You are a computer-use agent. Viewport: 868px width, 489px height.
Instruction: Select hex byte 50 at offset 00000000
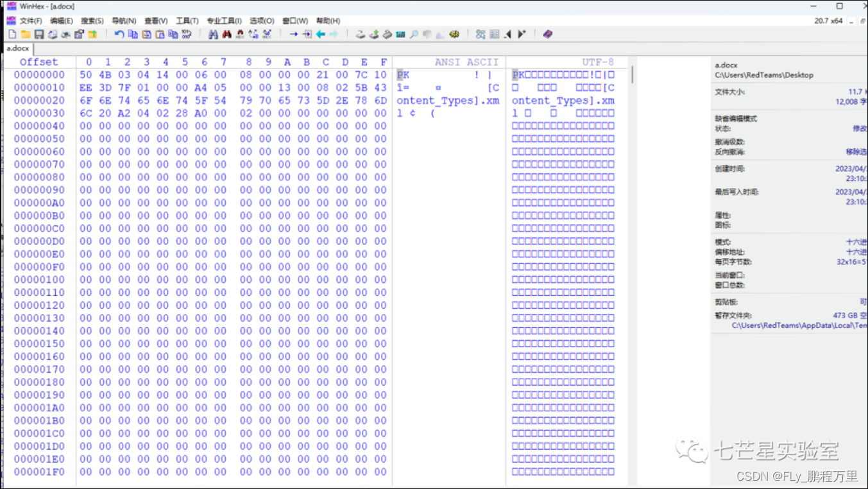pyautogui.click(x=86, y=75)
